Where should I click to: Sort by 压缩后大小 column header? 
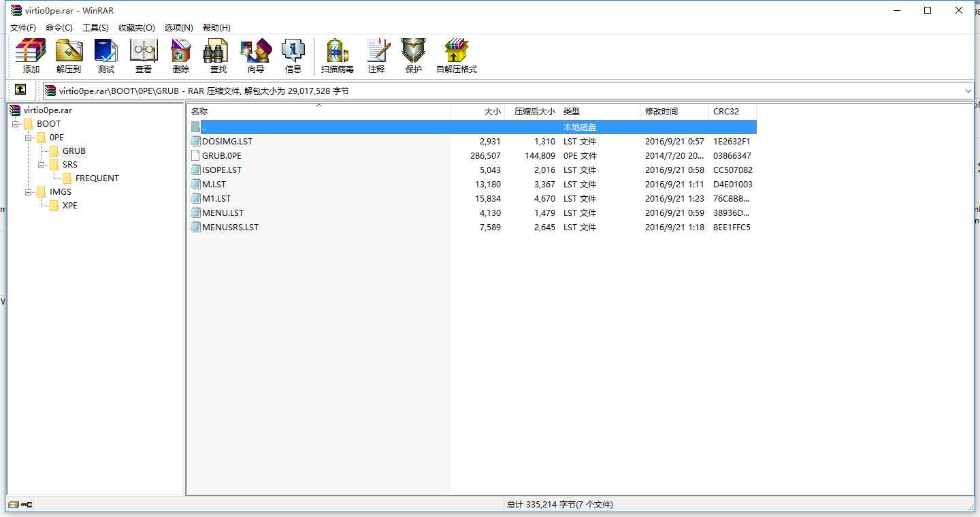click(x=532, y=112)
